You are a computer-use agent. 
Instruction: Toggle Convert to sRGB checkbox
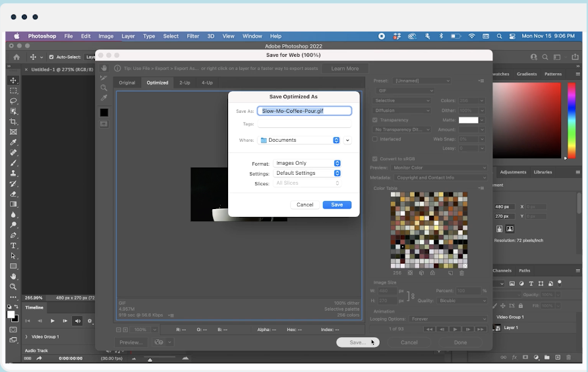[x=374, y=159]
